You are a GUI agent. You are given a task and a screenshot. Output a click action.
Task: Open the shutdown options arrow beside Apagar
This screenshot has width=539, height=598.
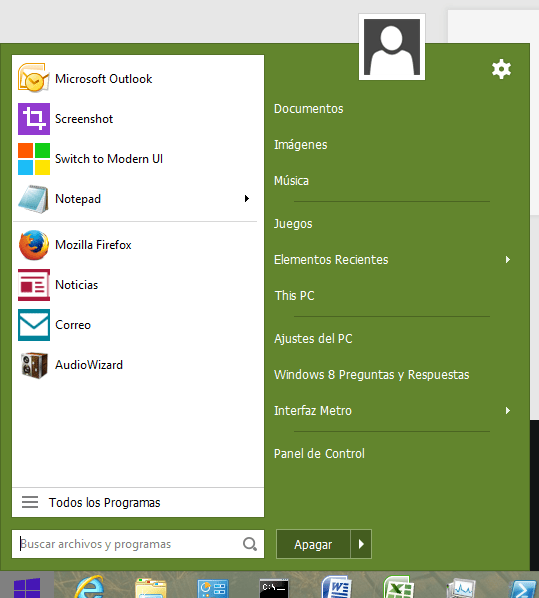tap(361, 544)
